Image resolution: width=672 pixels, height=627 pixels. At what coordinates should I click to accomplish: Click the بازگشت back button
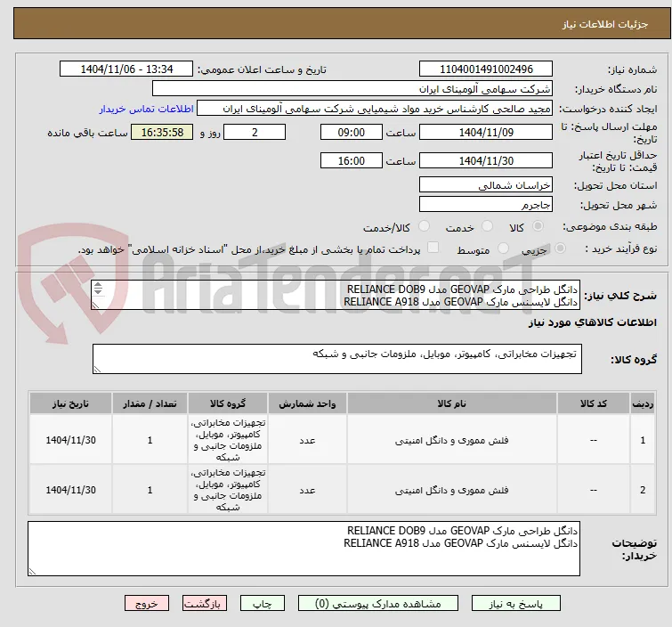point(204,604)
